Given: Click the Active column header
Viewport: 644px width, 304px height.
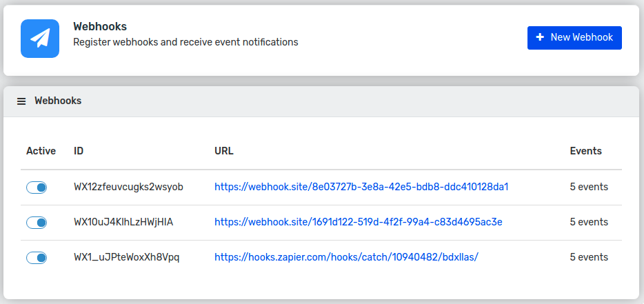Looking at the screenshot, I should 41,151.
